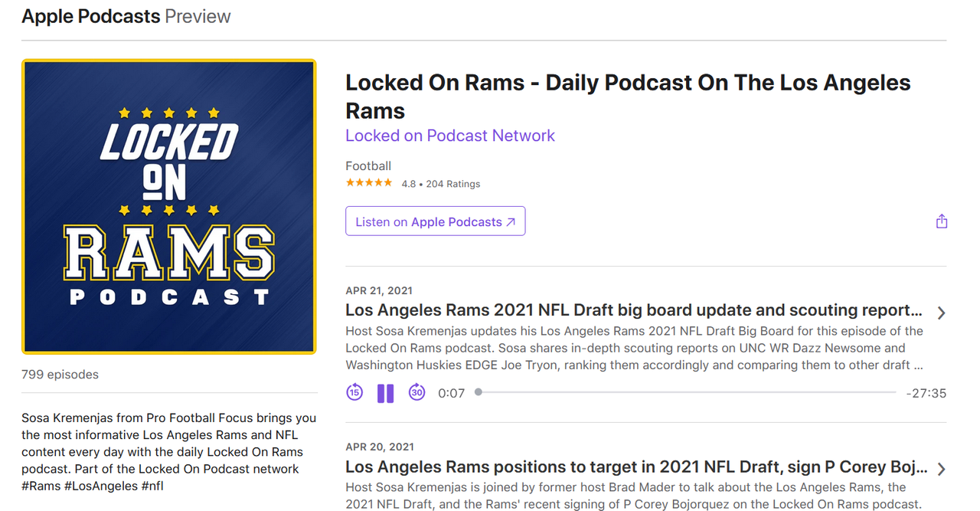Pause the playing episode
The width and height of the screenshot is (980, 511).
(x=385, y=393)
